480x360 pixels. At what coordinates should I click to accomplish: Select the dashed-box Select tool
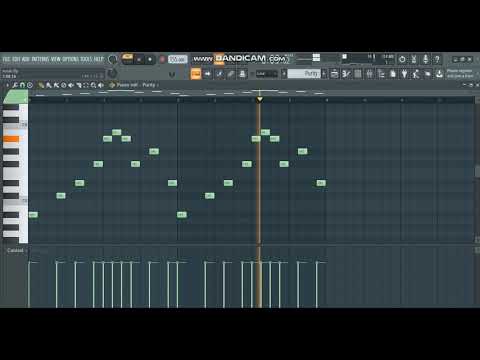(86, 85)
